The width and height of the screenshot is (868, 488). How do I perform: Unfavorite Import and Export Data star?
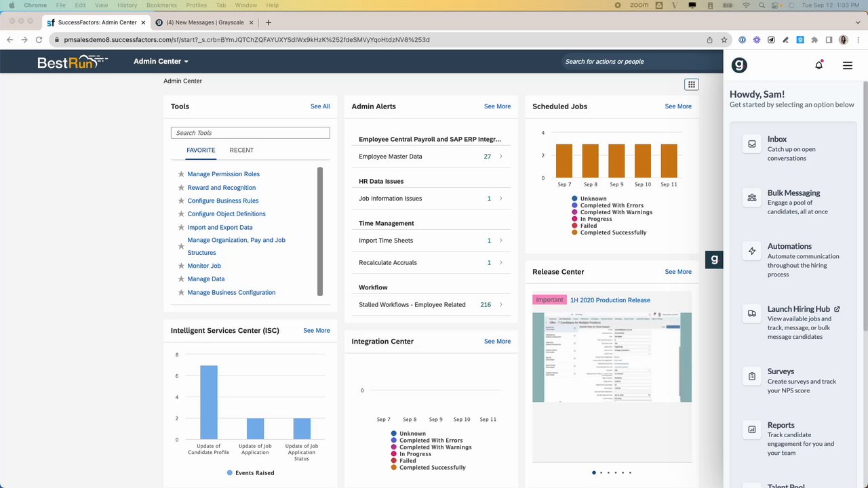pyautogui.click(x=181, y=228)
